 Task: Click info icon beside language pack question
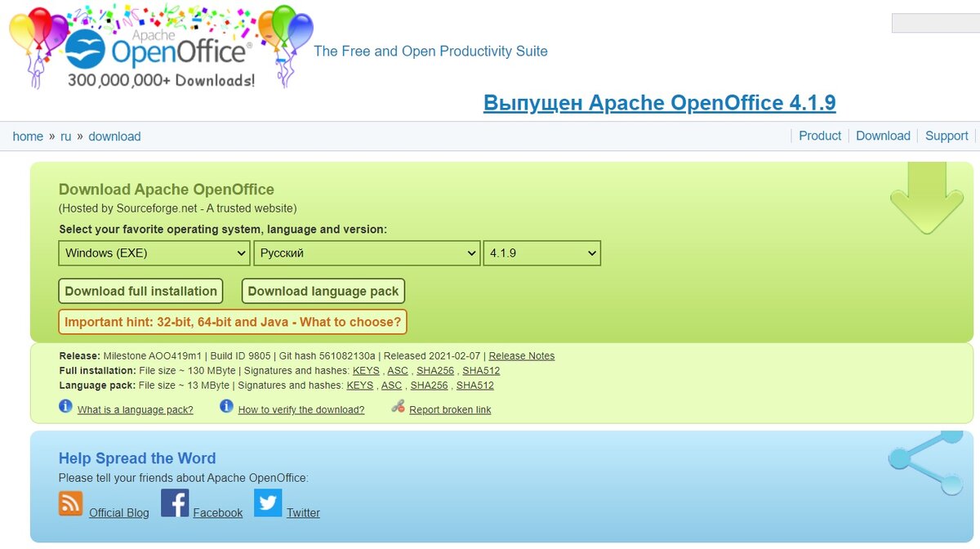[x=66, y=406]
